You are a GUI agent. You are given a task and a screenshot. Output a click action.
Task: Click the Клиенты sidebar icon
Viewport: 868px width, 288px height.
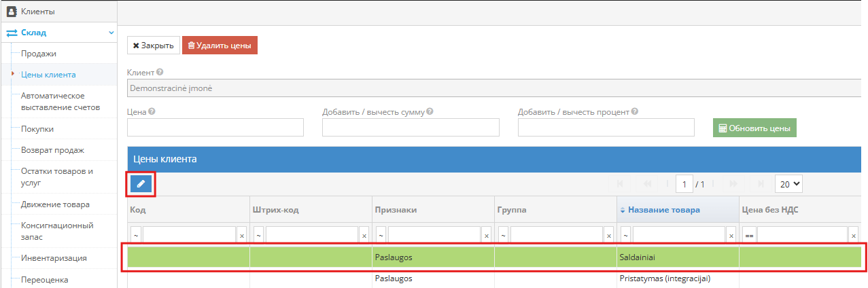[x=12, y=11]
